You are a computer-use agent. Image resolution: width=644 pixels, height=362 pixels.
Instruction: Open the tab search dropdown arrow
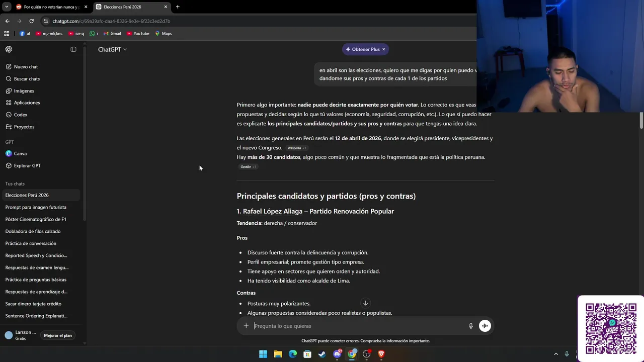coord(7,7)
